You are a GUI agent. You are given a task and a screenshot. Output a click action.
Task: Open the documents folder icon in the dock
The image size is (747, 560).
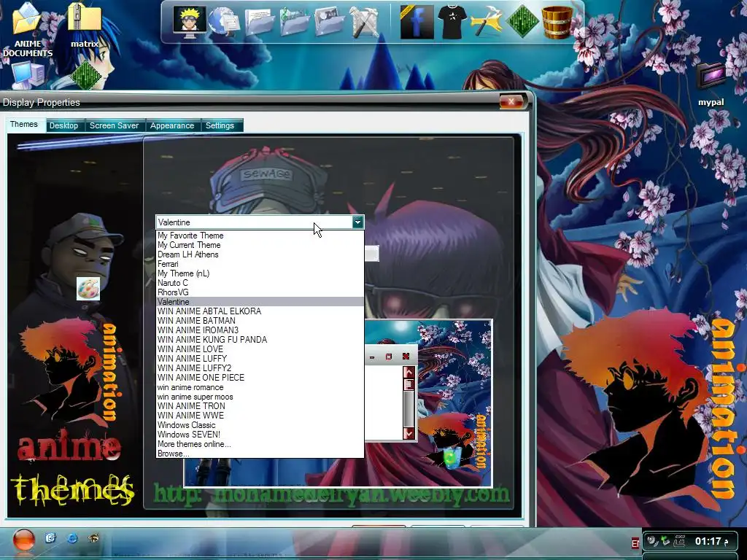(260, 22)
